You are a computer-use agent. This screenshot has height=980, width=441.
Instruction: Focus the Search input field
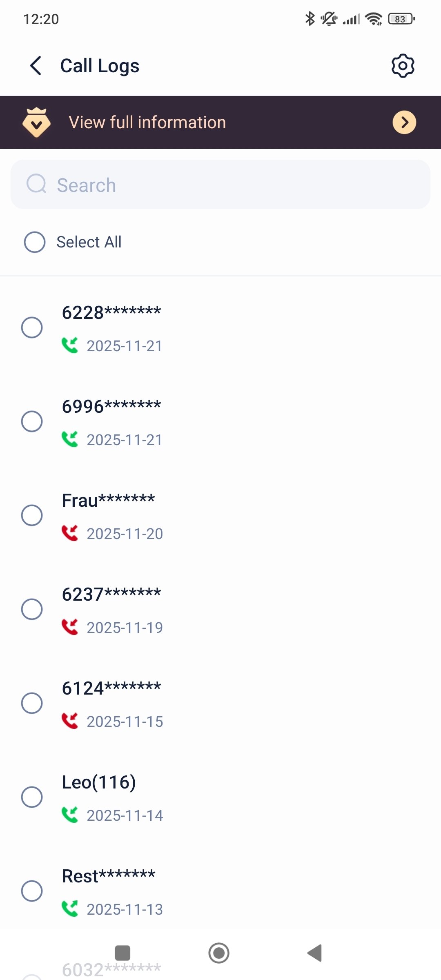[x=237, y=185]
